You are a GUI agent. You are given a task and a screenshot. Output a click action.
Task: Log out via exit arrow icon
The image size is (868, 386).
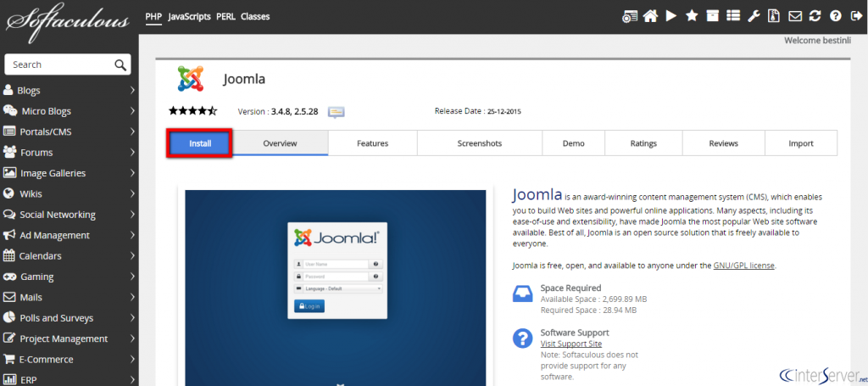pos(854,16)
